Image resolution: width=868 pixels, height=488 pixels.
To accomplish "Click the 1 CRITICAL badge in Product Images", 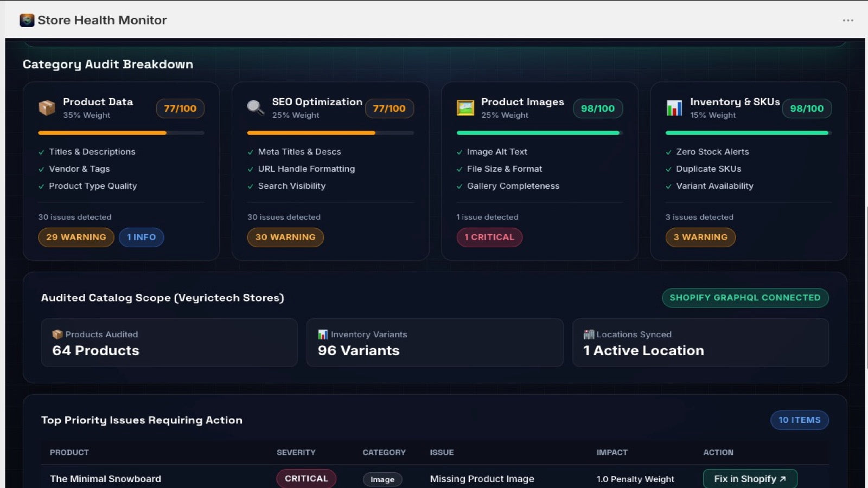I will [x=489, y=237].
